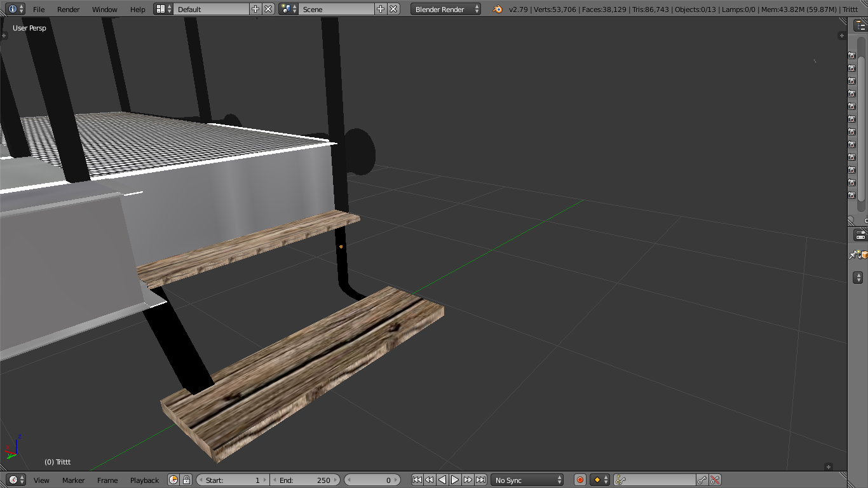Screen dimensions: 868x488
Task: Open the Timeline View menu
Action: tap(41, 480)
